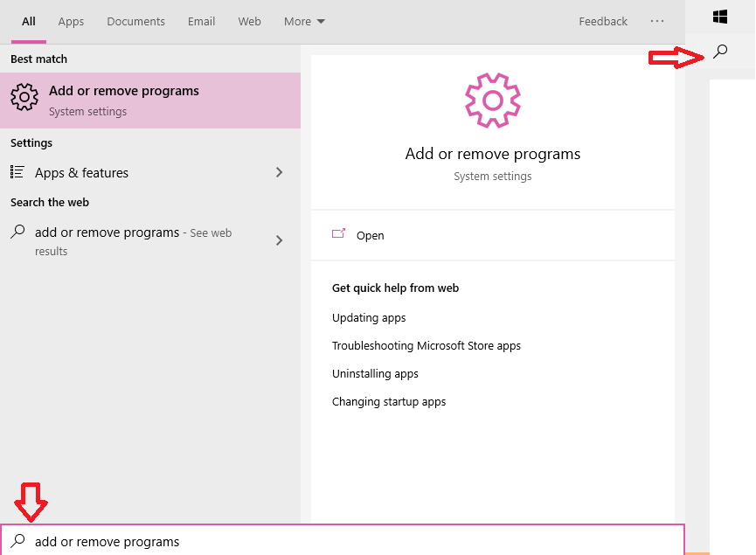Click the Feedback button

(x=603, y=21)
